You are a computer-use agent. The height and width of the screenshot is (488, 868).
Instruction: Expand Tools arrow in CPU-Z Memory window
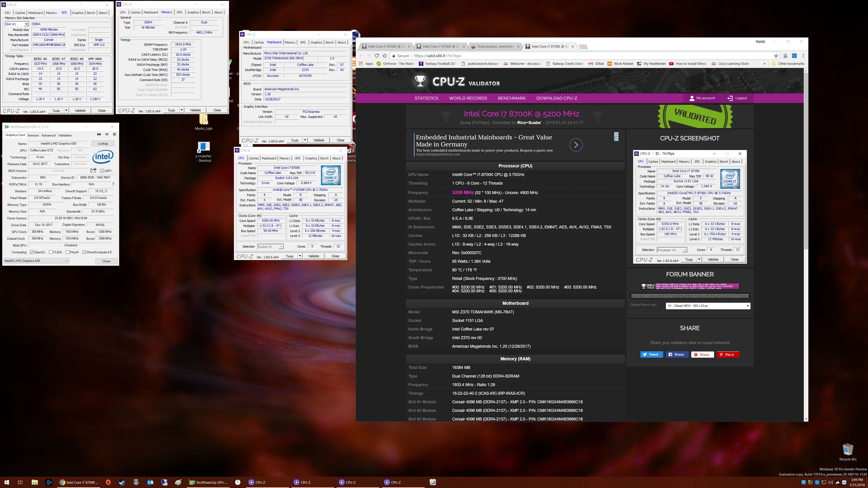(x=182, y=110)
